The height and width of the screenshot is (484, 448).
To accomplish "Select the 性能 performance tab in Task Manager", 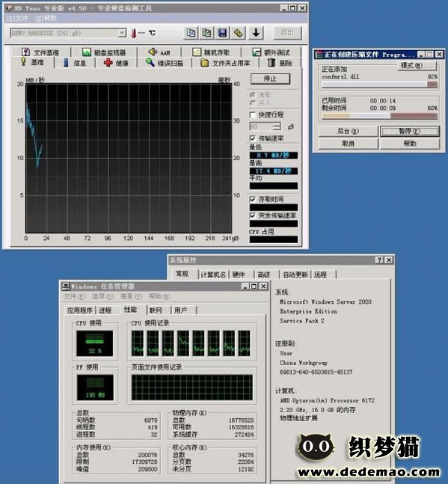I will point(131,310).
